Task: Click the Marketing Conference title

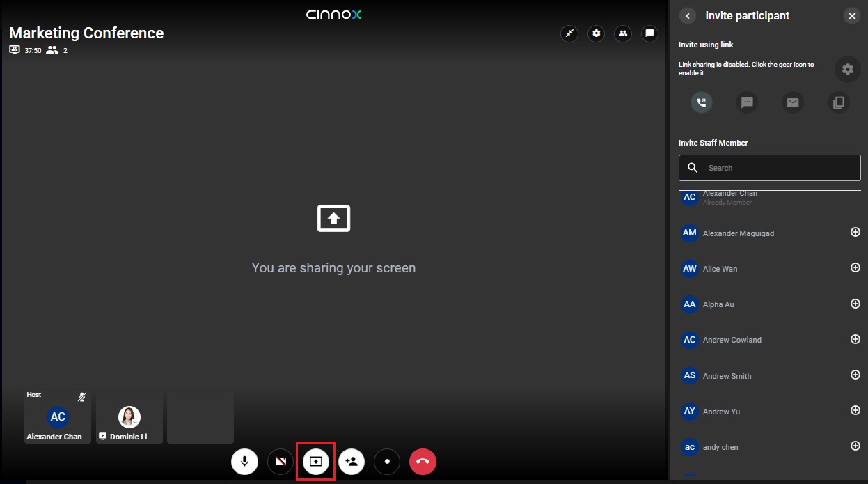Action: (x=86, y=33)
